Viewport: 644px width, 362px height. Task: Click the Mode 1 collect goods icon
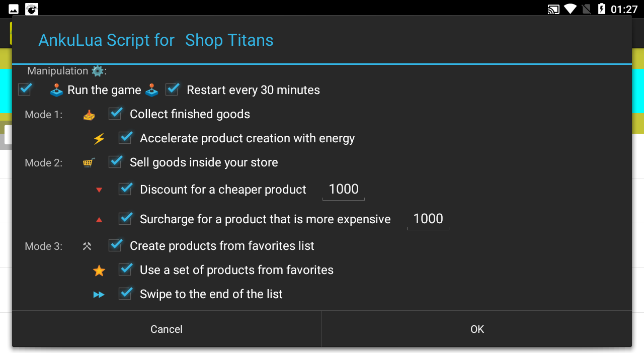[x=89, y=115]
